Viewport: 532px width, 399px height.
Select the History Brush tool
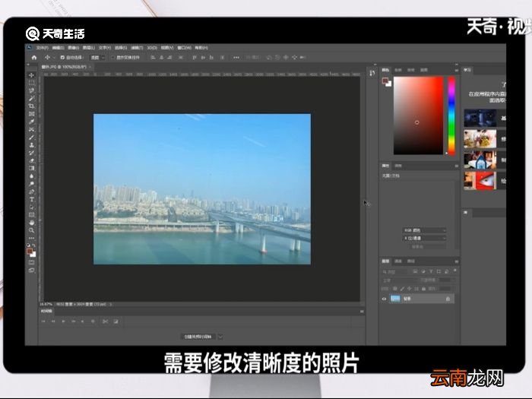32,153
